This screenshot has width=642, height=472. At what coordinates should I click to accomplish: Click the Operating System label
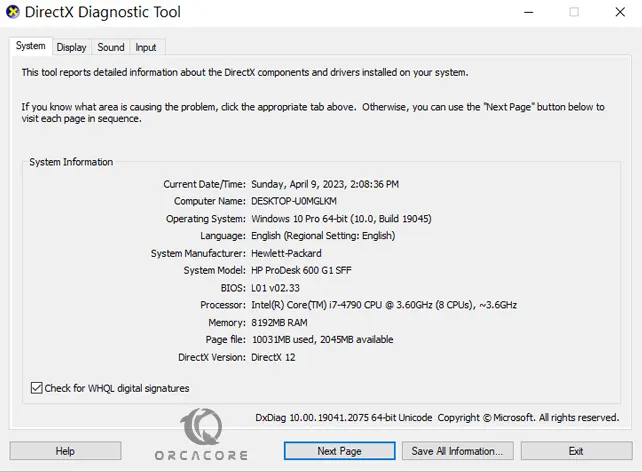coord(206,219)
